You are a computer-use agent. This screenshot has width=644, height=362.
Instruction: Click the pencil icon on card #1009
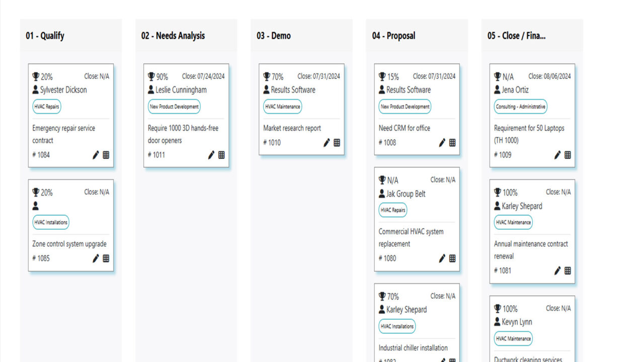coord(557,155)
